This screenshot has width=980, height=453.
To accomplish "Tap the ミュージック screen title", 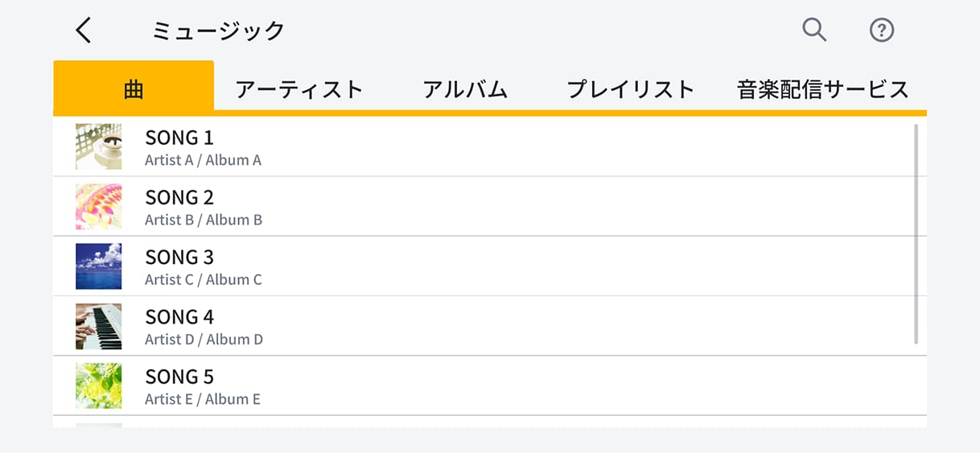I will [218, 31].
